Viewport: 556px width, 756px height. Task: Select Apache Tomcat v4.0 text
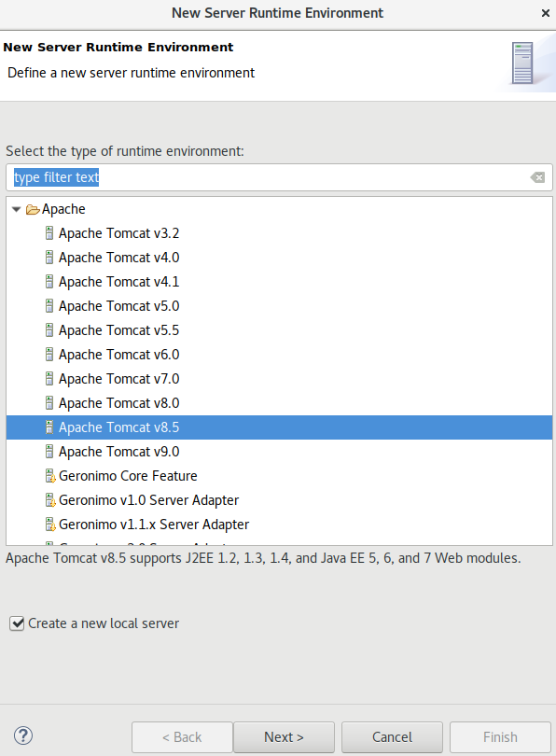pyautogui.click(x=119, y=258)
